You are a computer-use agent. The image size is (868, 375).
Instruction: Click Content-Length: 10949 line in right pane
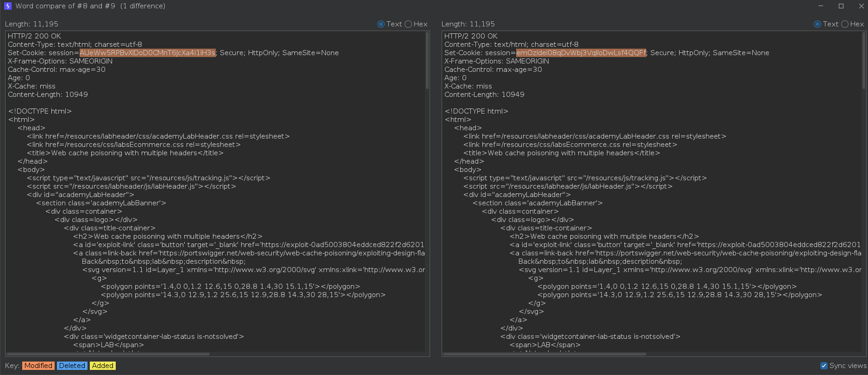pos(484,95)
